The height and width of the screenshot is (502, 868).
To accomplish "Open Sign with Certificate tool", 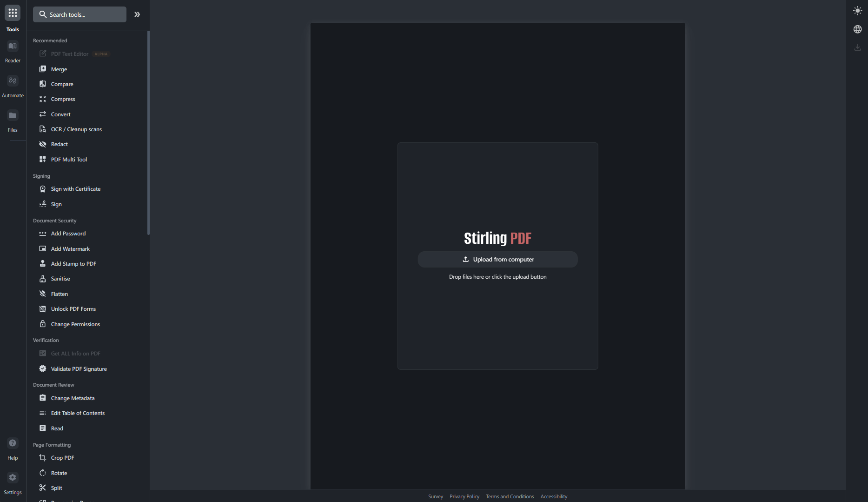I will pyautogui.click(x=75, y=189).
